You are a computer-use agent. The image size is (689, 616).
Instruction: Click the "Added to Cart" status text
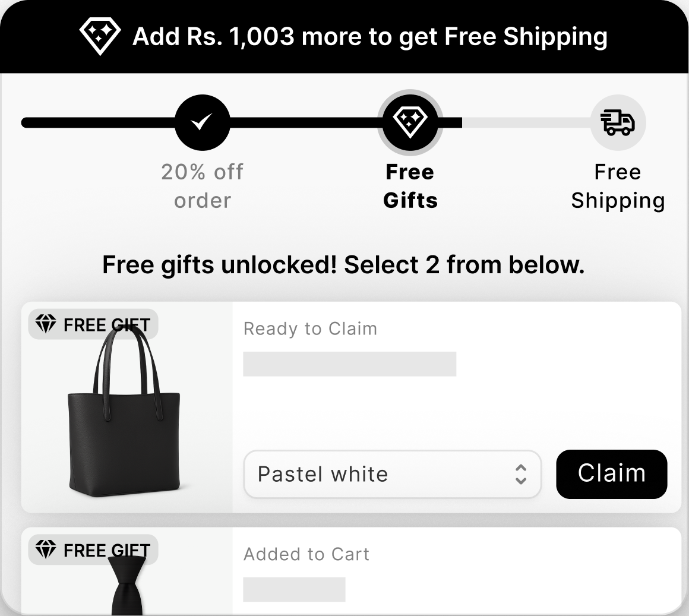(306, 554)
